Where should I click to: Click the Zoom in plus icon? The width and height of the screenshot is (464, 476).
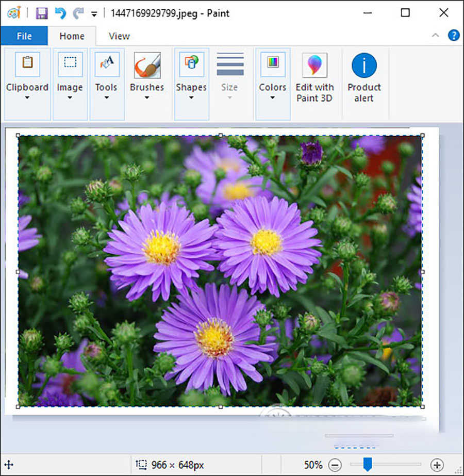pyautogui.click(x=437, y=465)
